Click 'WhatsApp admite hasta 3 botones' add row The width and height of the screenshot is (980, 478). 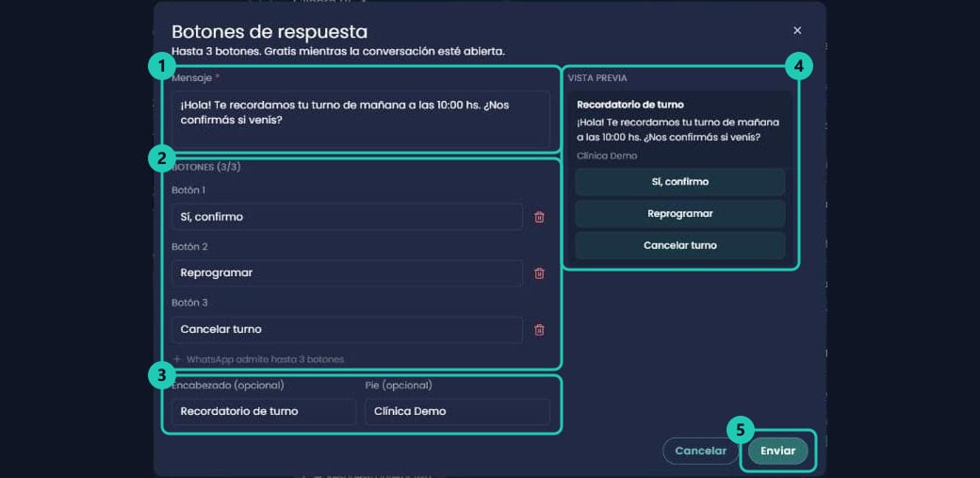tap(259, 360)
